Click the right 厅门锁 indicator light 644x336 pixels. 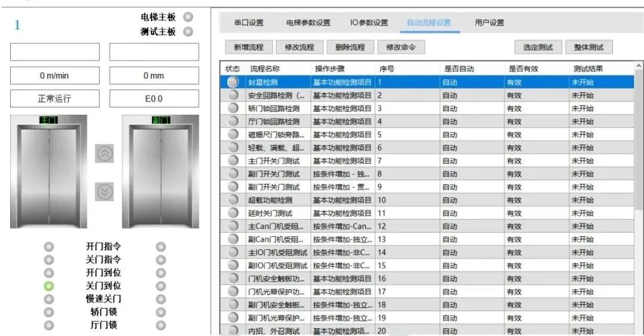[x=160, y=325]
